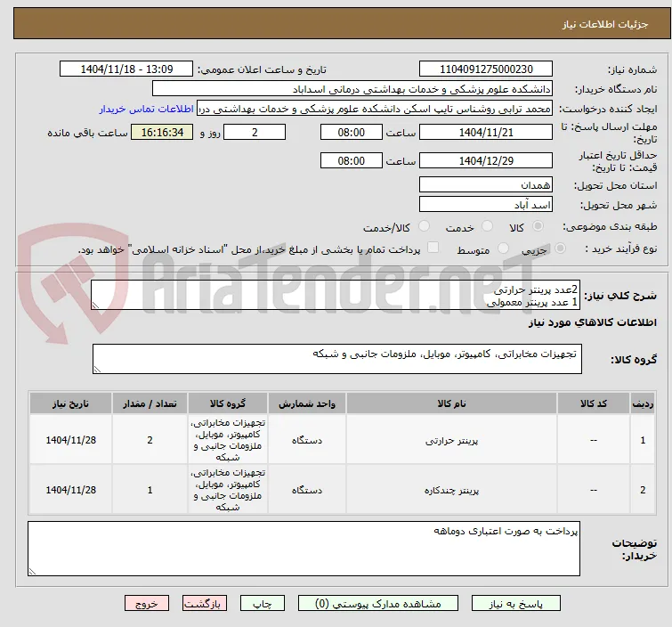
Task: Select the خدمت radio button
Action: click(x=487, y=226)
